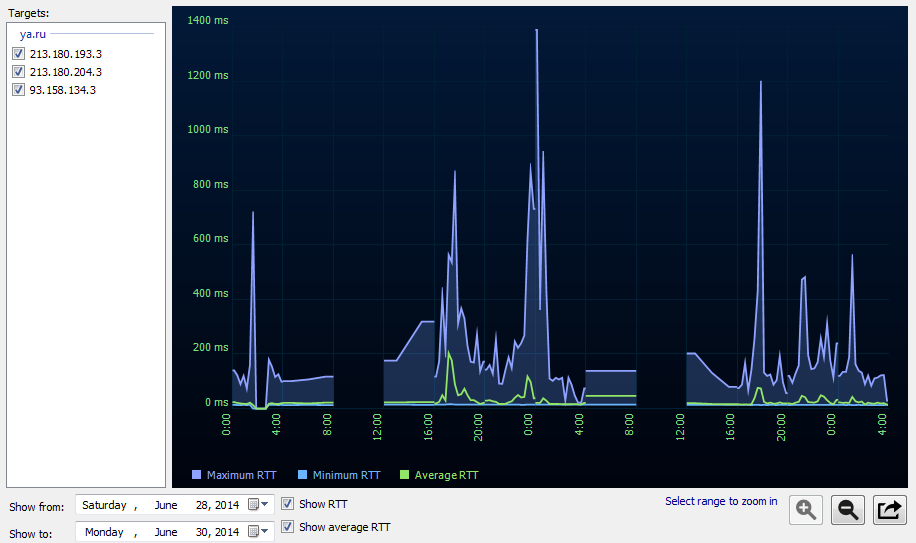Select year 2014 in Show from date

(226, 505)
